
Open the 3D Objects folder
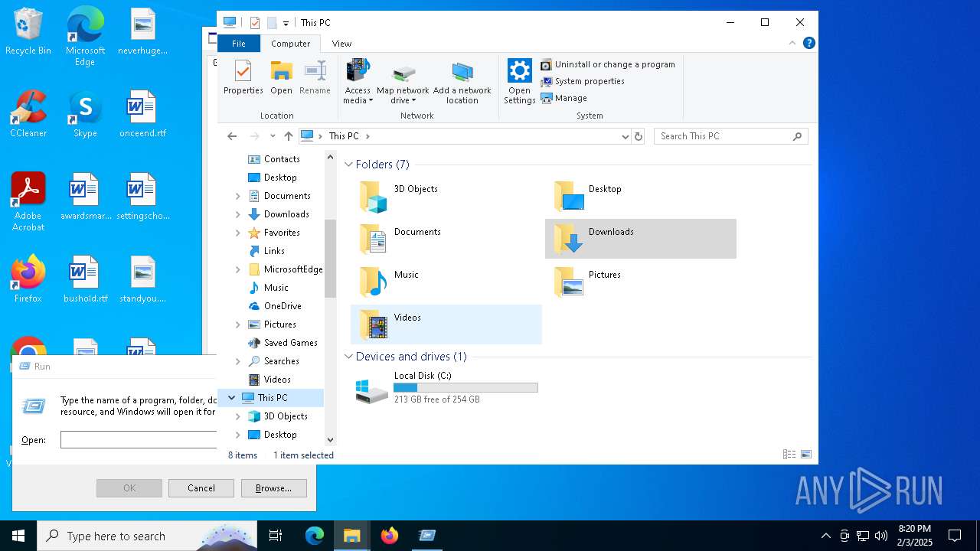point(446,196)
